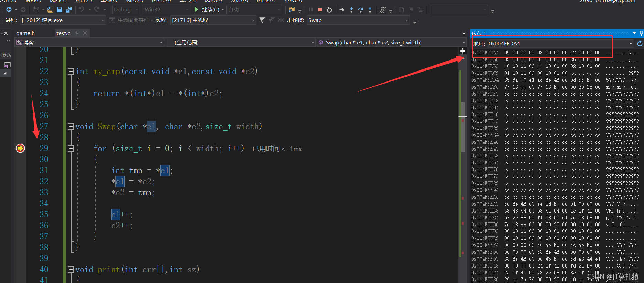
Task: Click the Save All icon
Action: (69, 10)
